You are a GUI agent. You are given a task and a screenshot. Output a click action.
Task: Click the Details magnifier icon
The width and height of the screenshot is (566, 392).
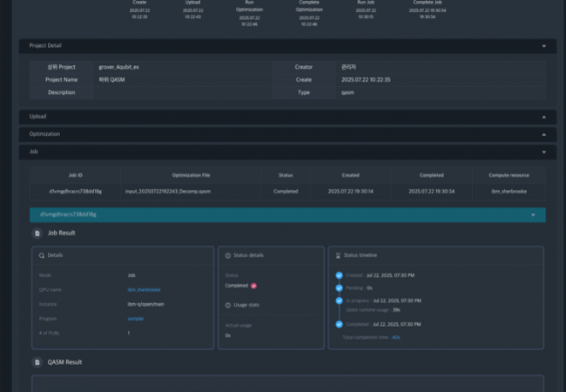pyautogui.click(x=41, y=255)
